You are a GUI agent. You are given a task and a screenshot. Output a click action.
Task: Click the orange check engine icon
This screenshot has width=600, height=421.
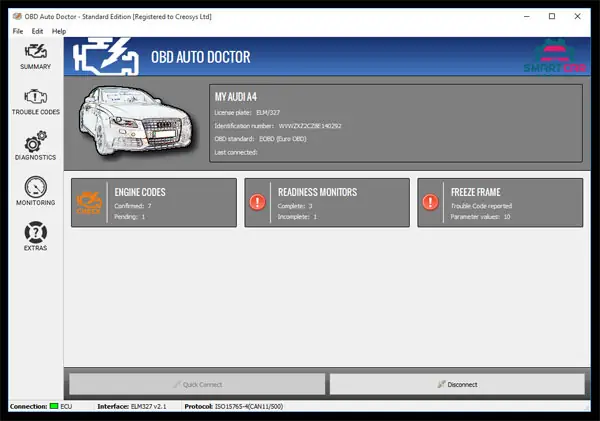(x=91, y=202)
